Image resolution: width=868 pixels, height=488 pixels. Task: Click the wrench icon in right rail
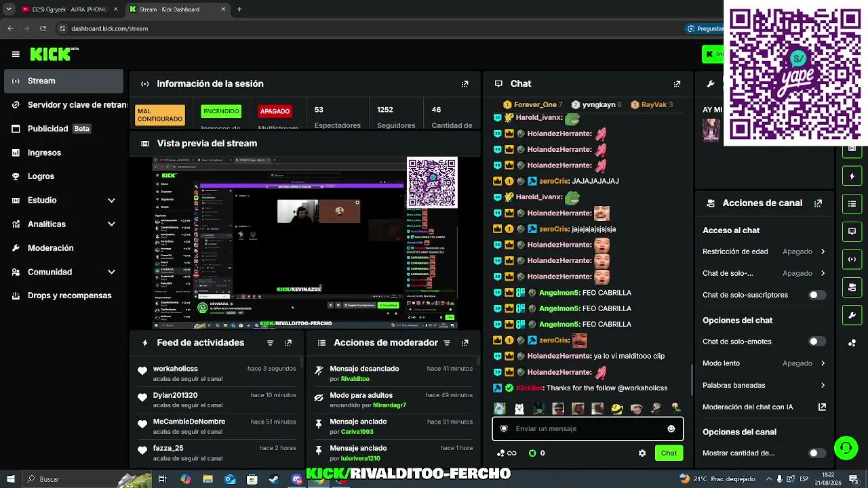[852, 315]
